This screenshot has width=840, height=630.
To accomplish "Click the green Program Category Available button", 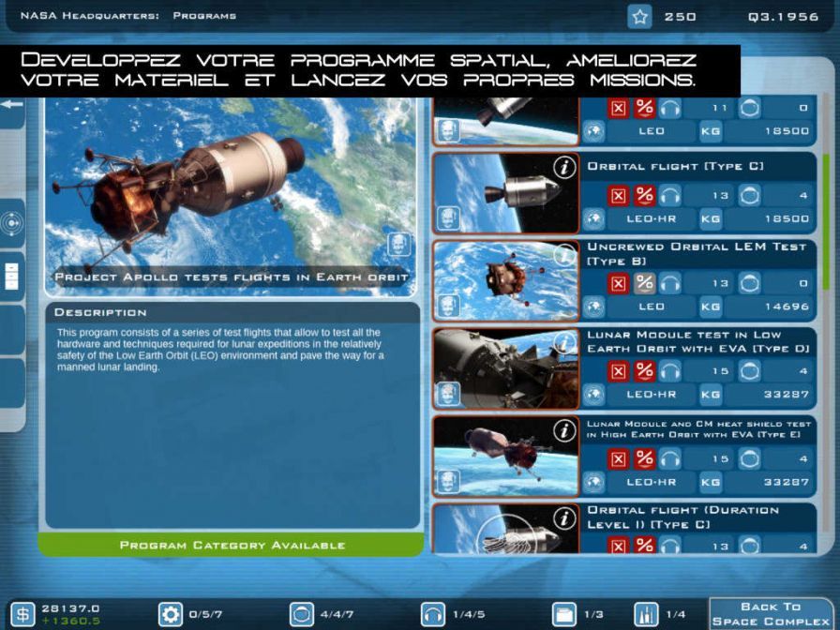I will [x=230, y=545].
